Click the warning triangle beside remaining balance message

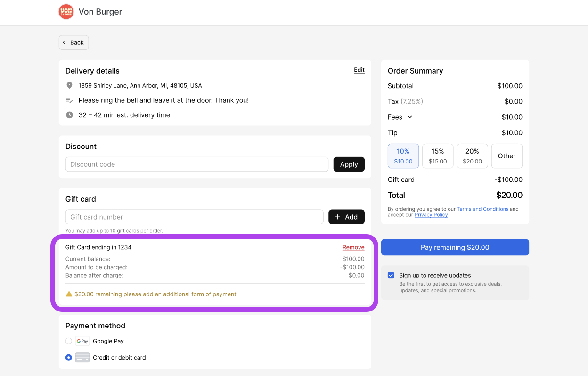(x=68, y=294)
